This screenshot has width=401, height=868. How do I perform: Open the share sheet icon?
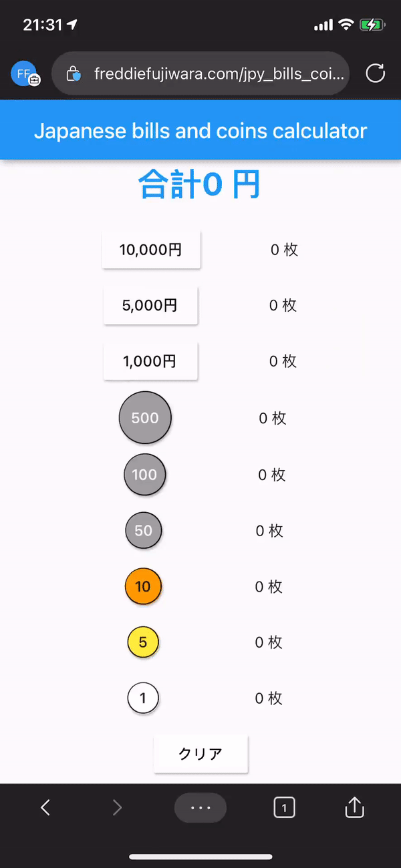[354, 807]
